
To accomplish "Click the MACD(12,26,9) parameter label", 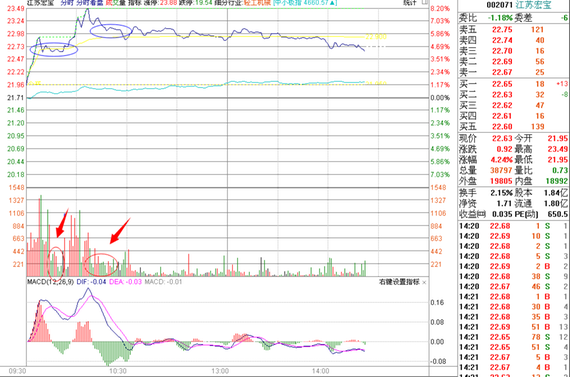I will (50, 282).
